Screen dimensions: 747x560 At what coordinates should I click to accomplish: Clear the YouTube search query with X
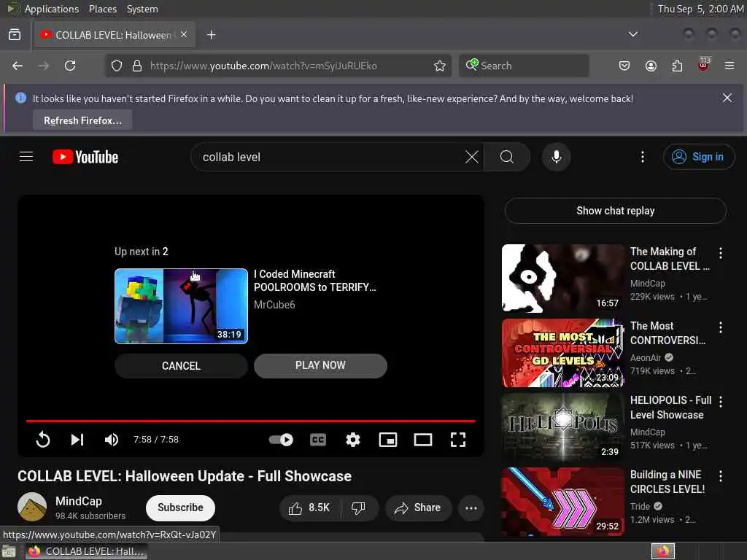(472, 157)
